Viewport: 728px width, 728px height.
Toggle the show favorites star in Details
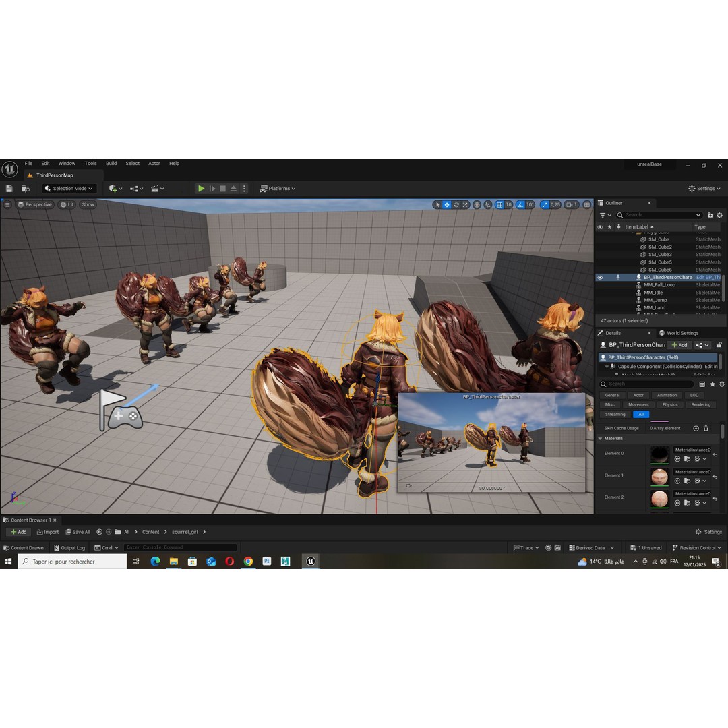coord(712,384)
